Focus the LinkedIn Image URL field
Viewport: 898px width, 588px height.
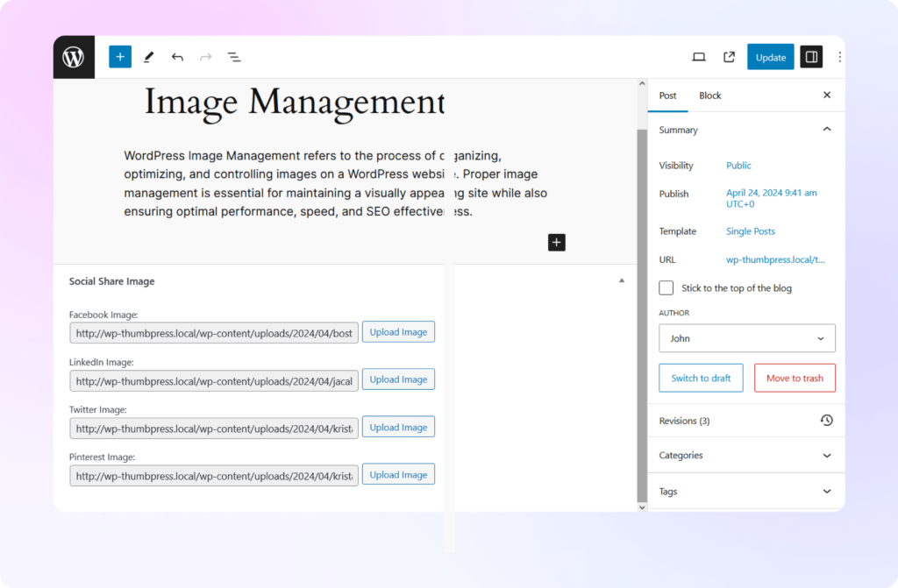click(214, 380)
